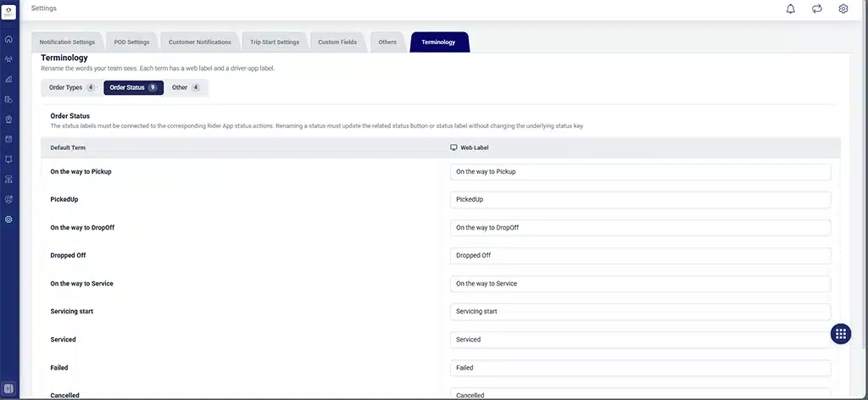Image resolution: width=868 pixels, height=400 pixels.
Task: Toggle the sidebar collapse icon at bottom
Action: pos(8,388)
